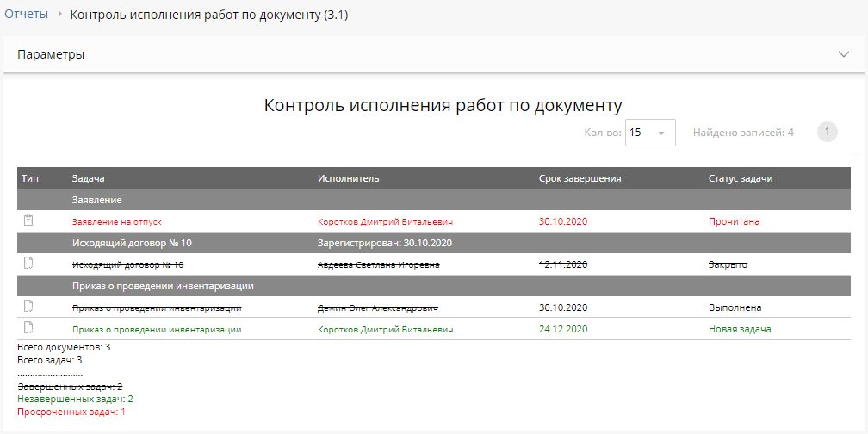The image size is (868, 434).
Task: Go to page 1 in pagination
Action: tap(827, 133)
